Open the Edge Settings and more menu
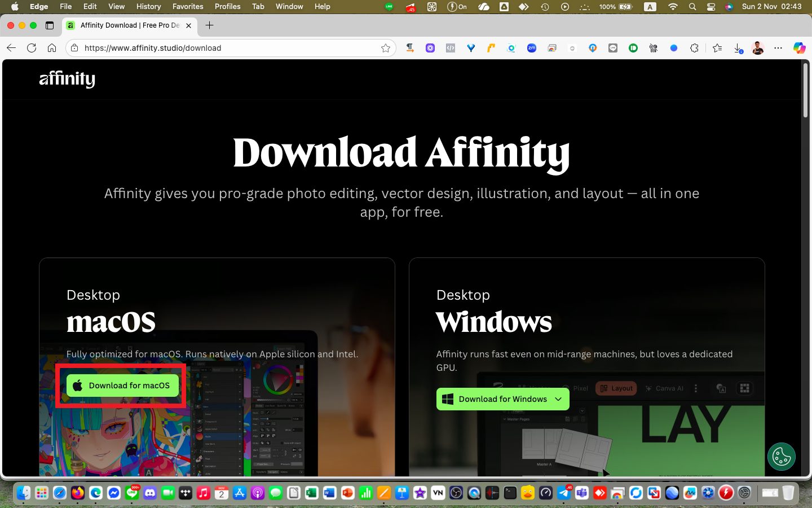Screen dimensions: 812x508 (x=778, y=48)
